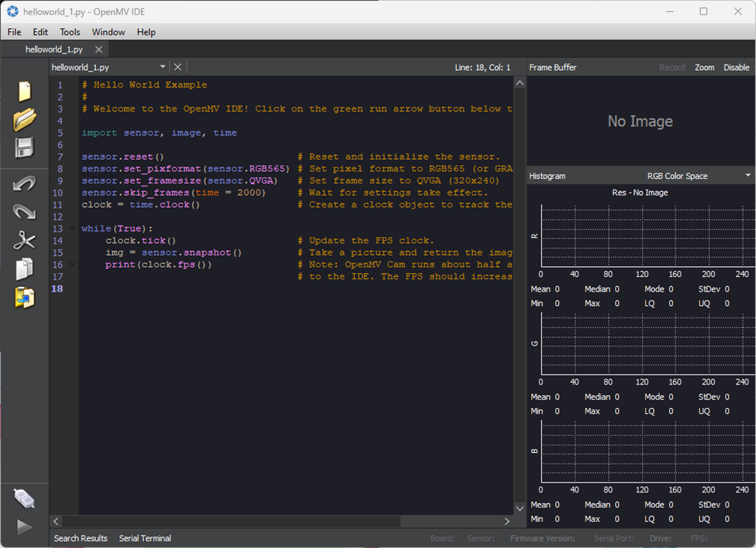756x548 pixels.
Task: Collapse the while loop fold at line 13
Action: click(x=72, y=228)
